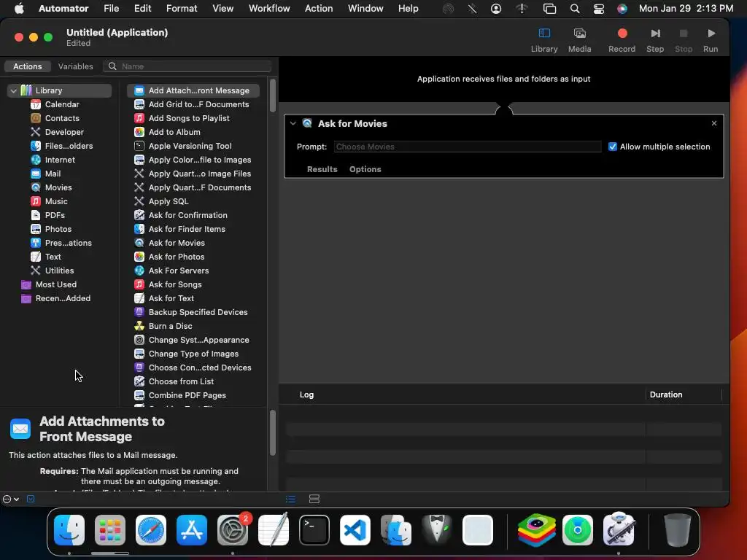Toggle Allow multiple selection checkbox
The width and height of the screenshot is (747, 560).
point(613,147)
